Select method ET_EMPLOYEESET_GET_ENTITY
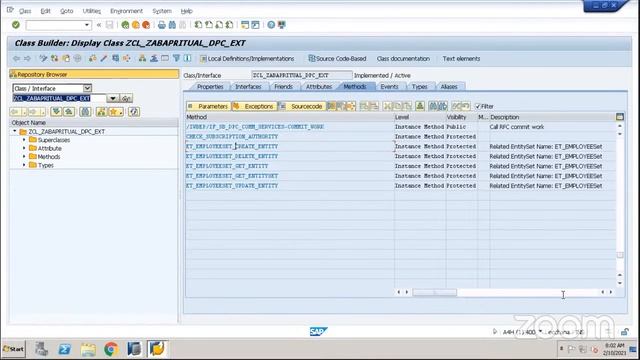This screenshot has height=360, width=640. click(227, 166)
